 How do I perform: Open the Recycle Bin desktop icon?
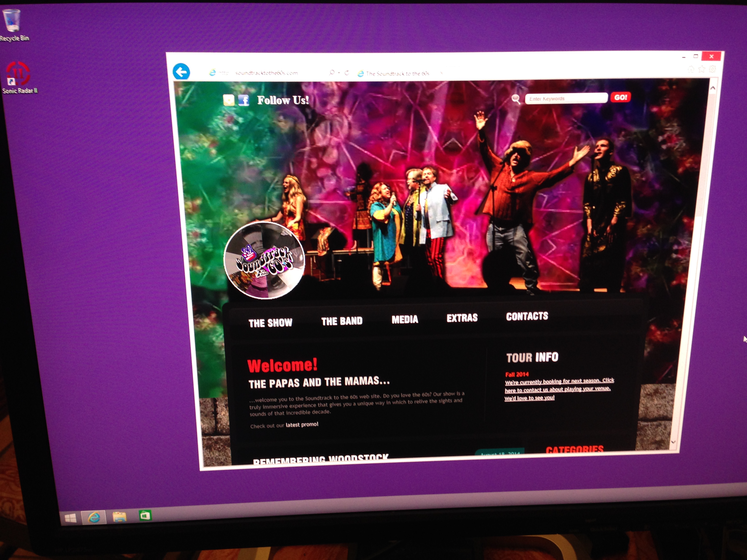(14, 25)
